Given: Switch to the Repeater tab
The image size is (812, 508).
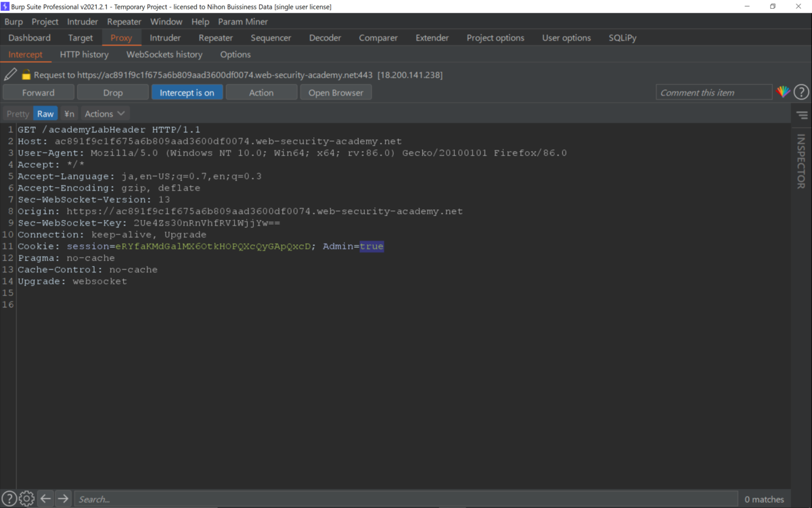Looking at the screenshot, I should pyautogui.click(x=216, y=38).
